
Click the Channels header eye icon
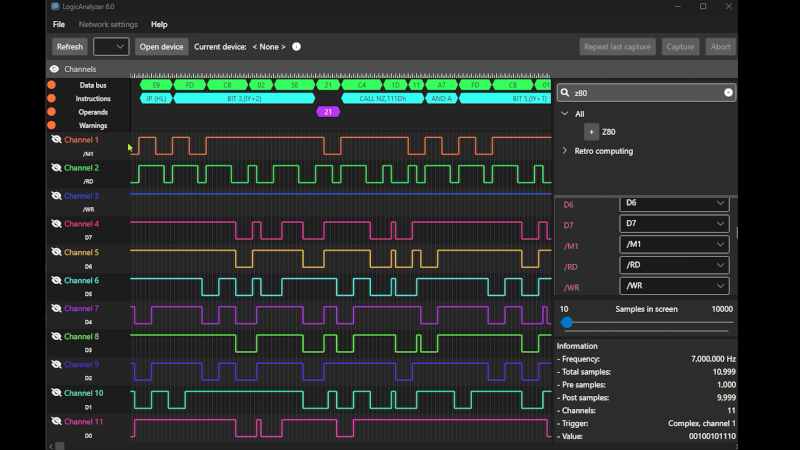pyautogui.click(x=55, y=69)
